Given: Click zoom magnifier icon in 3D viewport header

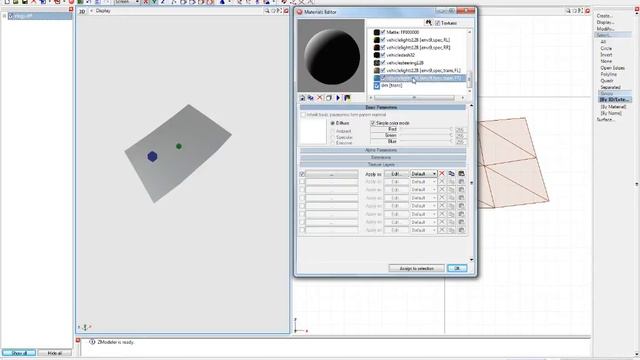Looking at the screenshot, I should click(x=267, y=11).
